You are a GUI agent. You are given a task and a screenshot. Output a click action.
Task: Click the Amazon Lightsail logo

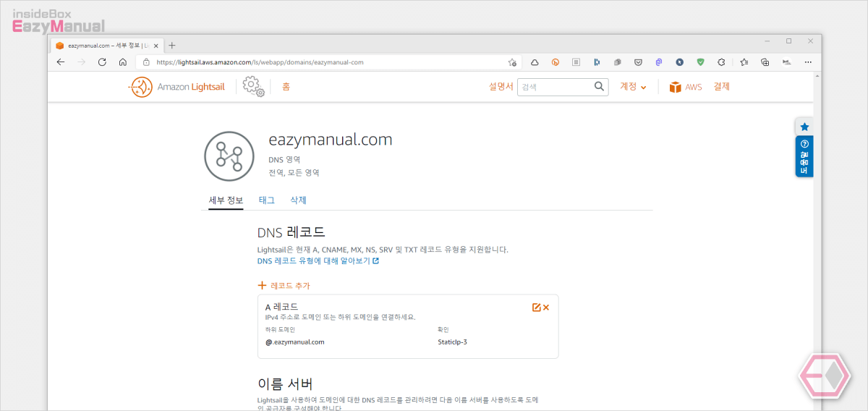(x=177, y=87)
